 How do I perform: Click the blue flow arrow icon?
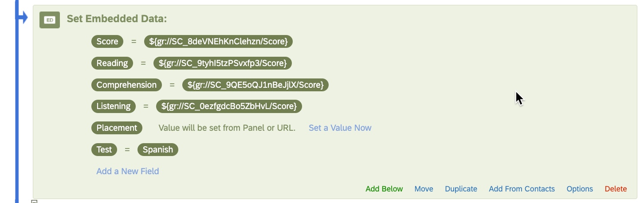pos(22,16)
